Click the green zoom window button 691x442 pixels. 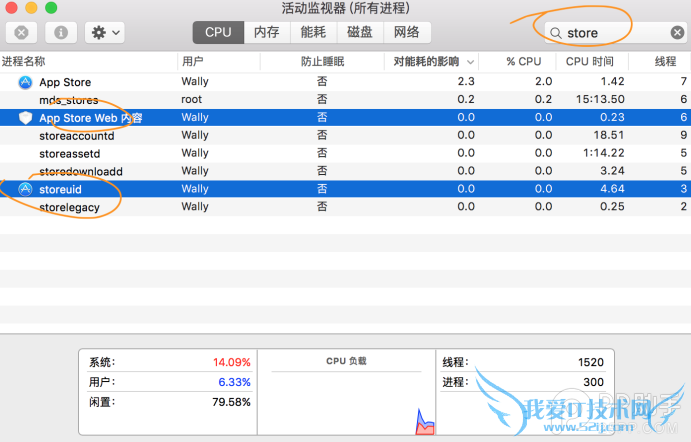click(x=51, y=7)
